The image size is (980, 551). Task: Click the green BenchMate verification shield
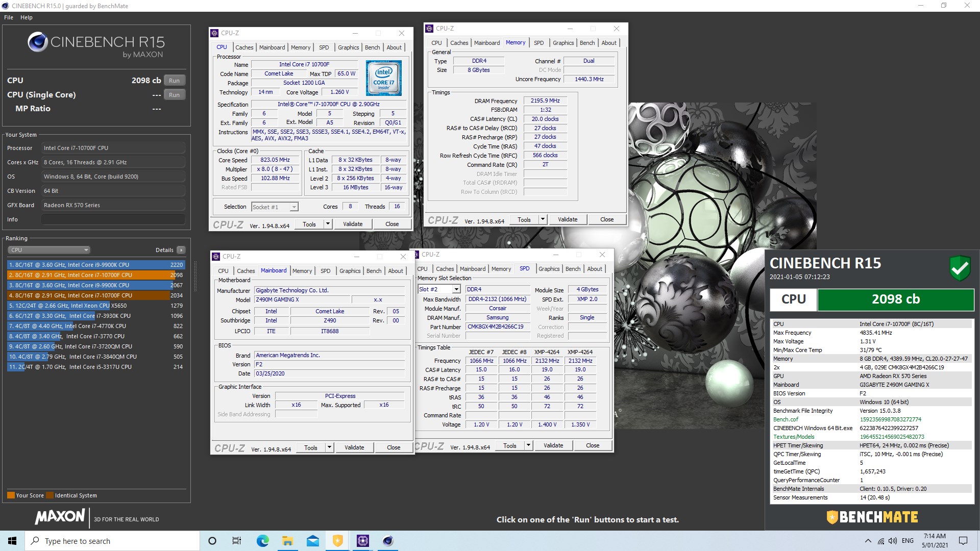pos(960,268)
